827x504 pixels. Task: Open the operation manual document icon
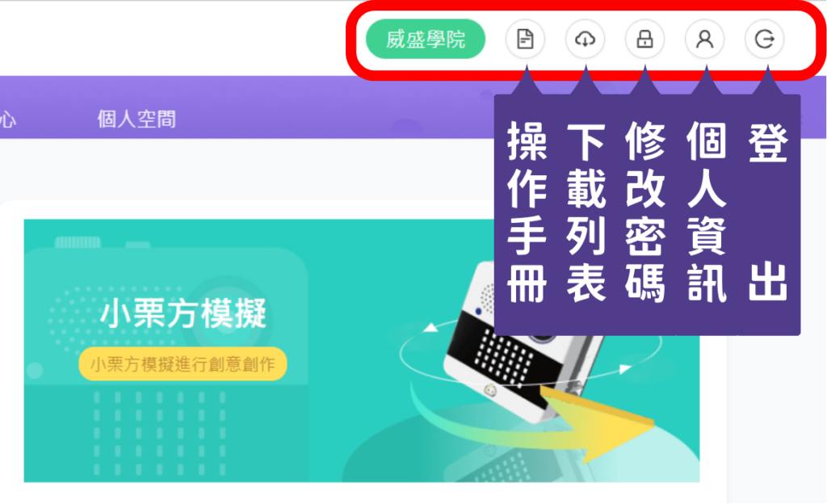pyautogui.click(x=525, y=39)
